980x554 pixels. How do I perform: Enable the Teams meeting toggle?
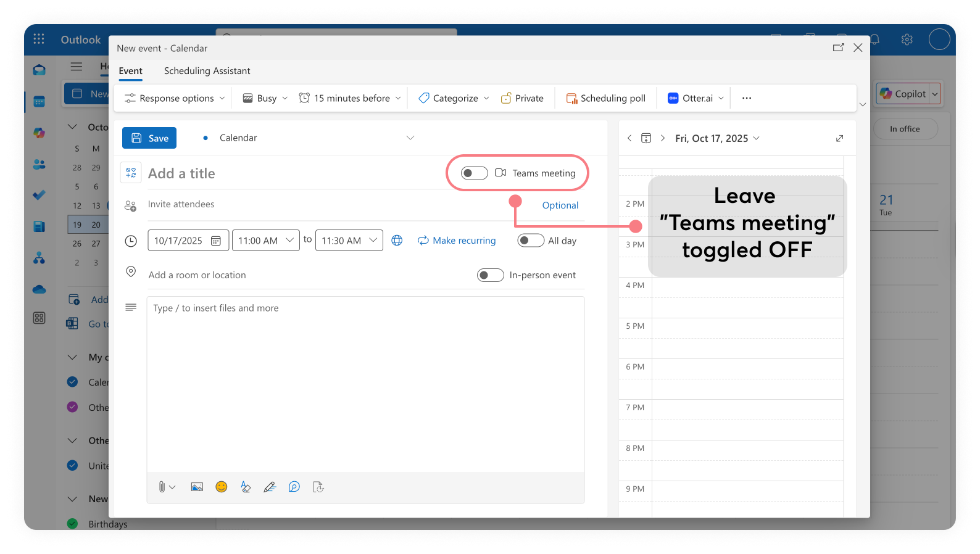(x=474, y=173)
